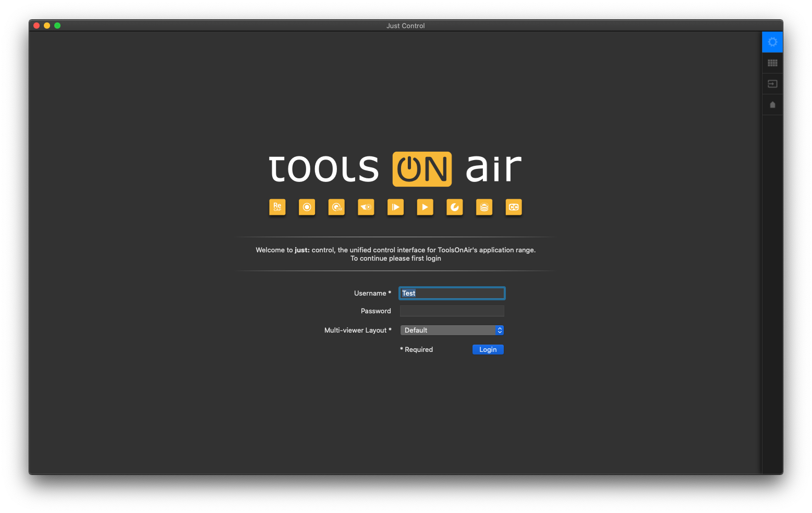Click the home sidebar icon
Screen dimensions: 812x513
pos(772,105)
